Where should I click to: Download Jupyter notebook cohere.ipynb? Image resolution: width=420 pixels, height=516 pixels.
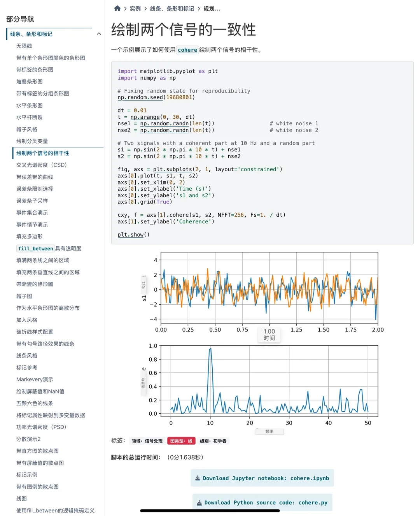pyautogui.click(x=262, y=478)
